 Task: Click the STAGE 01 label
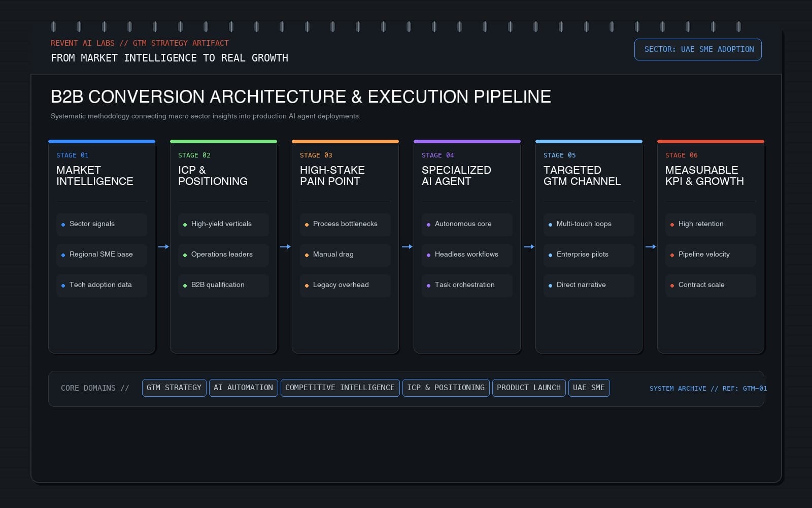pos(73,155)
